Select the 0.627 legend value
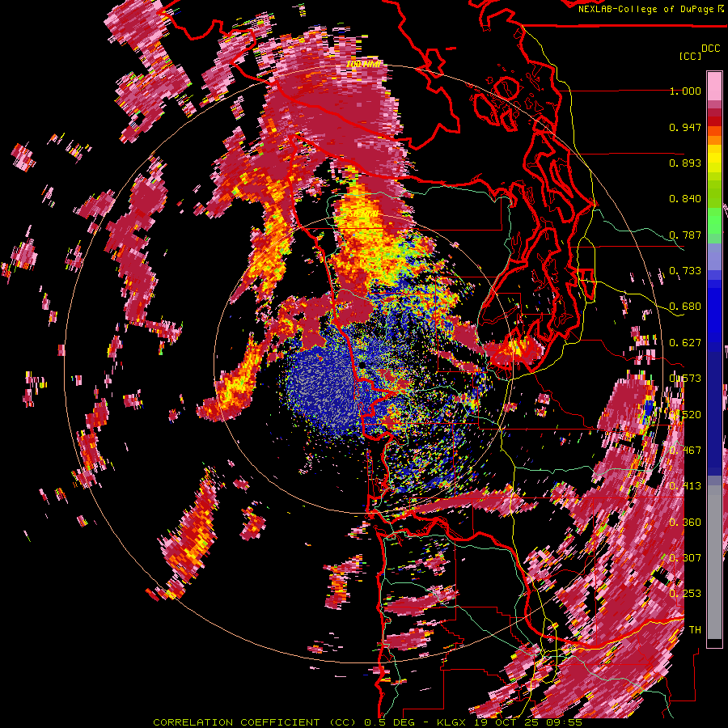Image resolution: width=728 pixels, height=728 pixels. tap(685, 343)
